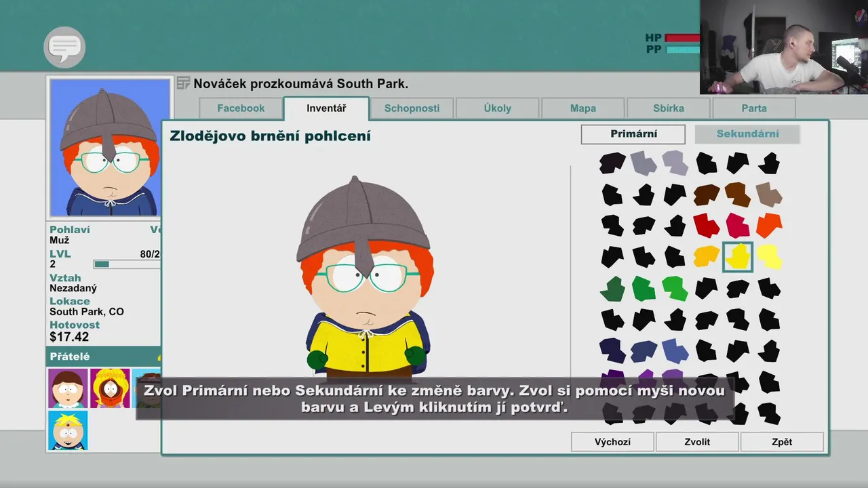Pick the medium blue dye swatch
The width and height of the screenshot is (868, 488).
675,351
